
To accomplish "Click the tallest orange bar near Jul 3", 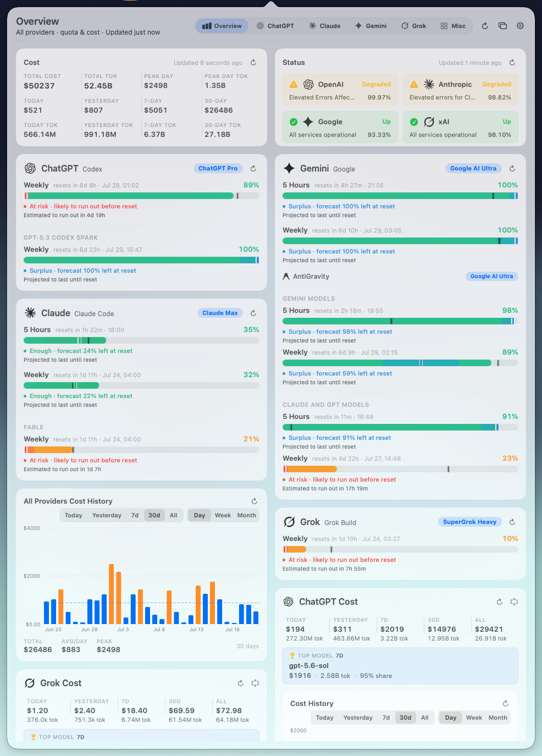I will 112,594.
